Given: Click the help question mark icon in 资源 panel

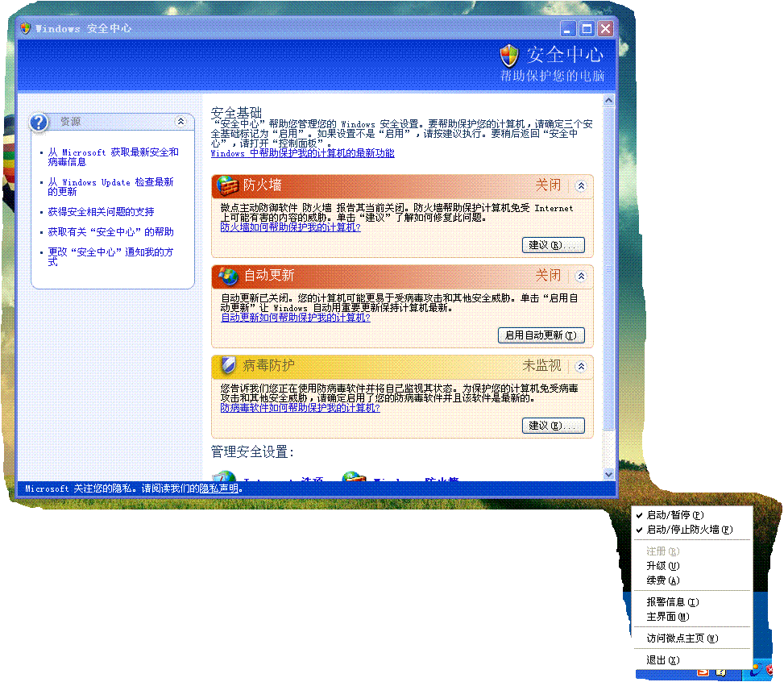Looking at the screenshot, I should (39, 122).
